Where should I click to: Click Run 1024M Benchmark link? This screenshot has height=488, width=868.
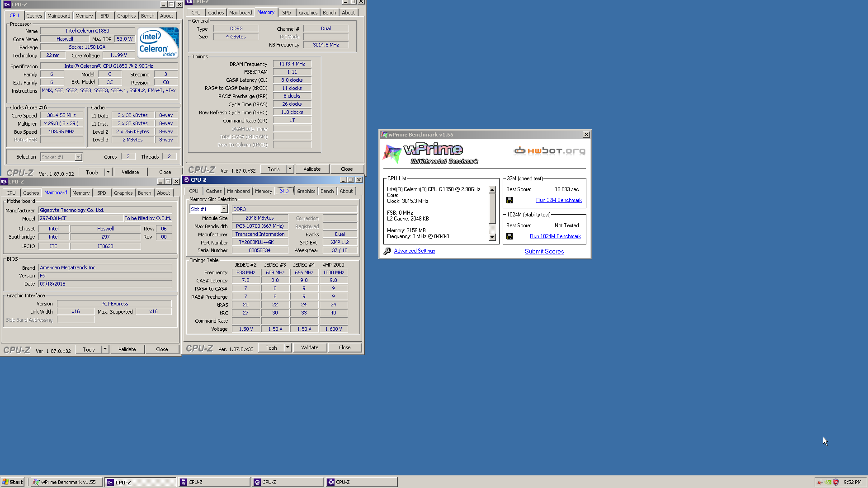(555, 236)
